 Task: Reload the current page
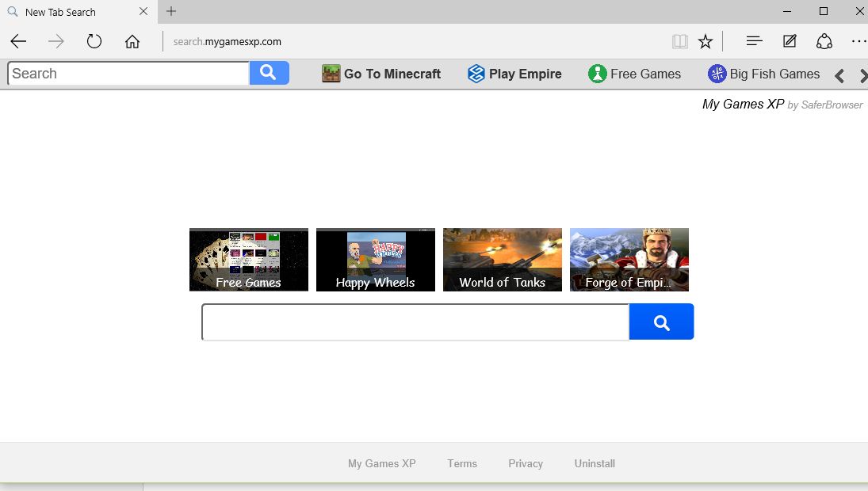click(x=94, y=41)
